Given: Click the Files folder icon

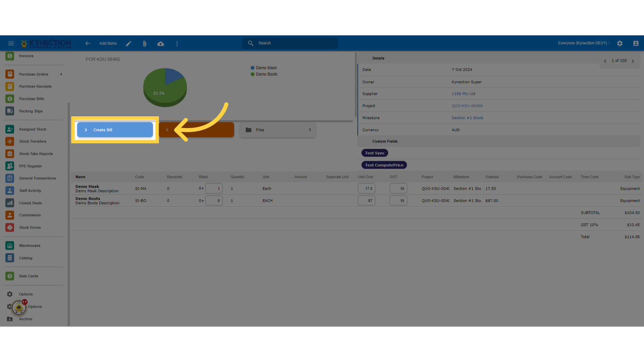Looking at the screenshot, I should coord(248,130).
